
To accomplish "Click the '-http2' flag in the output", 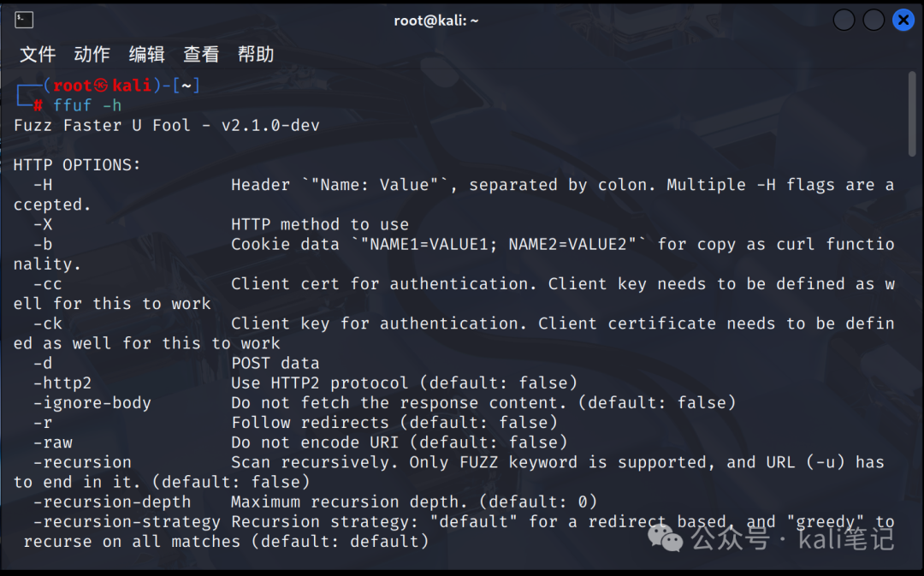I will tap(62, 383).
